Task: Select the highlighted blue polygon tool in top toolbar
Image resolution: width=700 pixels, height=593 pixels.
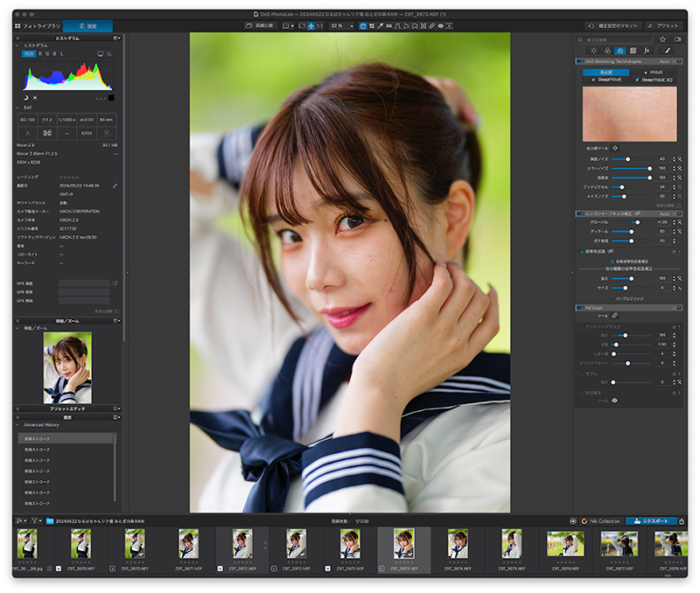Action: pyautogui.click(x=363, y=26)
